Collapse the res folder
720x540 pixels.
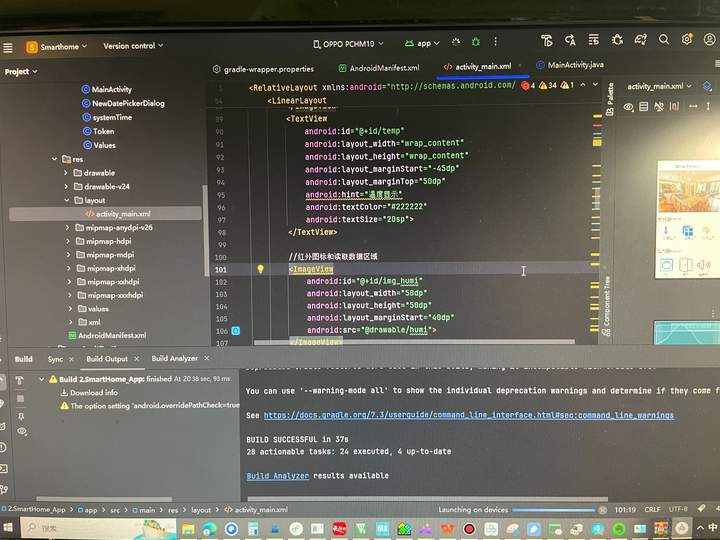[x=55, y=159]
